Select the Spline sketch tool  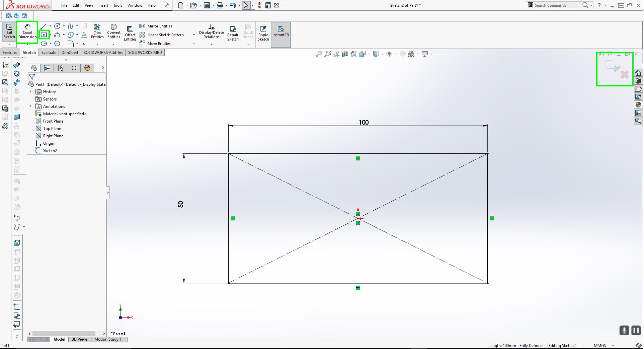pos(71,26)
